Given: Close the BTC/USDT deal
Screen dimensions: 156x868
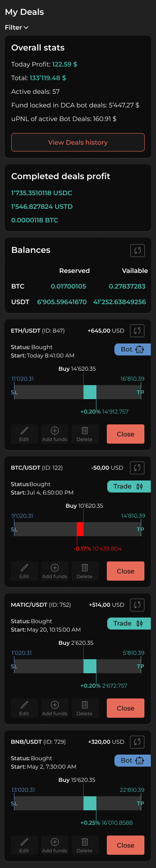Looking at the screenshot, I should point(126,571).
